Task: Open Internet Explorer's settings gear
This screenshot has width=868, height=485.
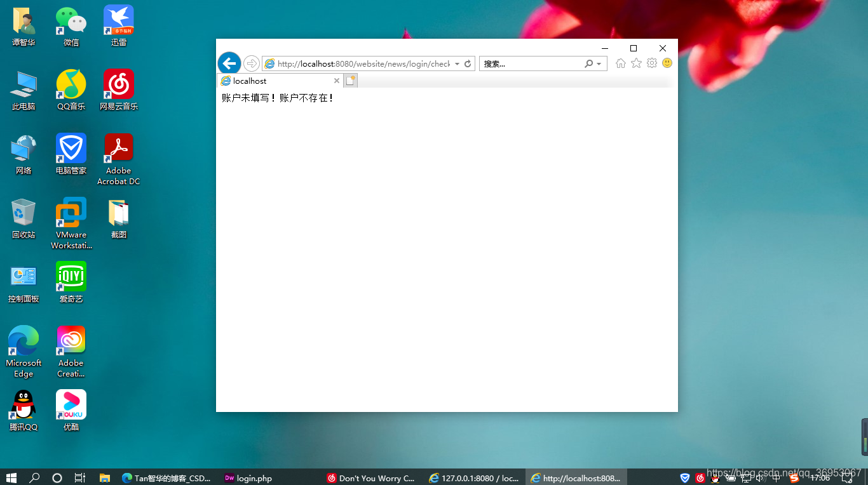Action: [652, 63]
